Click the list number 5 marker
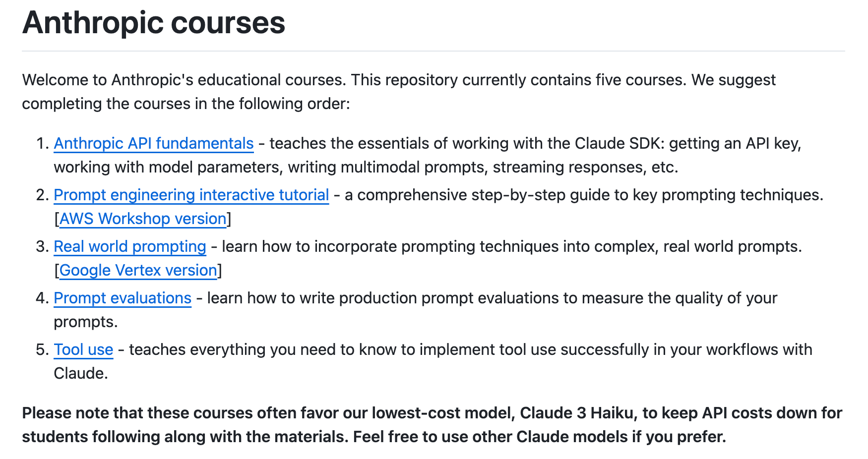Image resolution: width=868 pixels, height=459 pixels. pyautogui.click(x=42, y=349)
